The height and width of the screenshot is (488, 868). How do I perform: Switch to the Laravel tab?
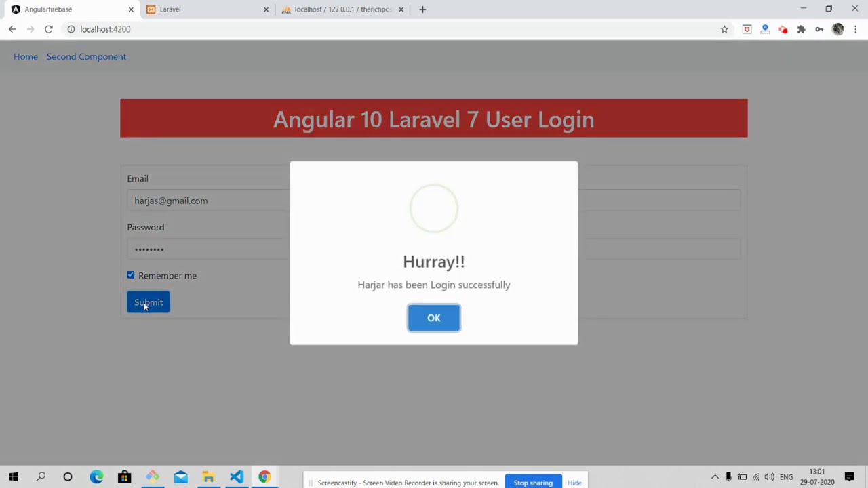click(x=207, y=9)
